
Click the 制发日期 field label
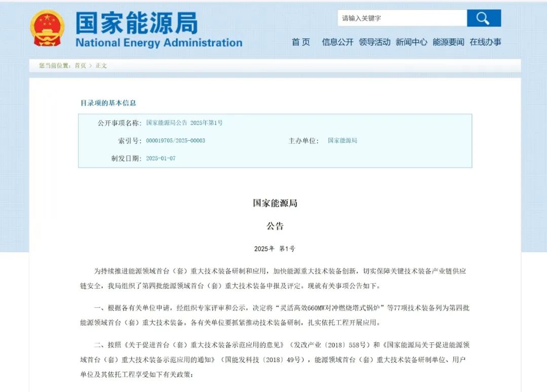pyautogui.click(x=126, y=159)
